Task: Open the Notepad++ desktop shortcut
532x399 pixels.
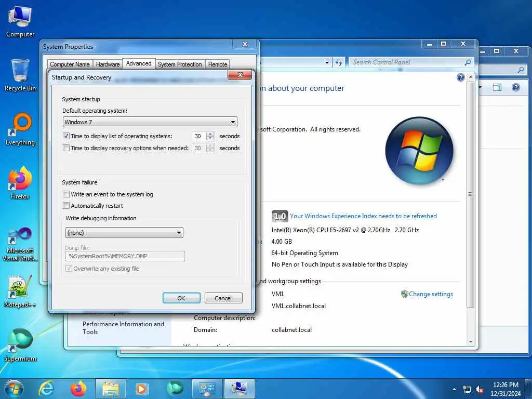Action: tap(20, 291)
